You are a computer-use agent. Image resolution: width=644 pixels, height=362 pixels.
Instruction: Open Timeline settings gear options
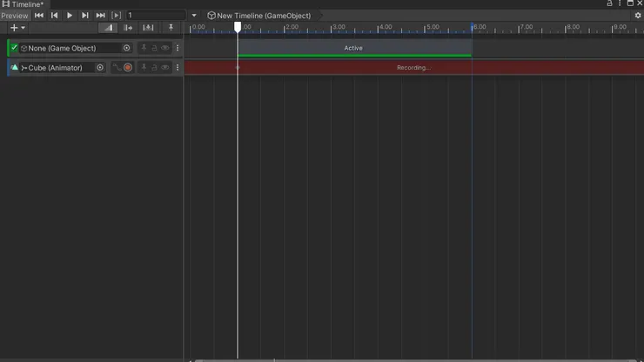pyautogui.click(x=637, y=16)
